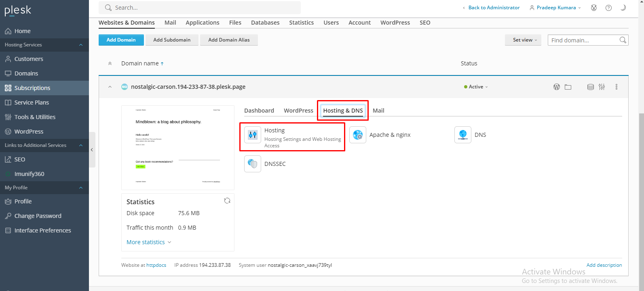Collapse the nostalgic-carson domain row
644x291 pixels.
pyautogui.click(x=110, y=87)
